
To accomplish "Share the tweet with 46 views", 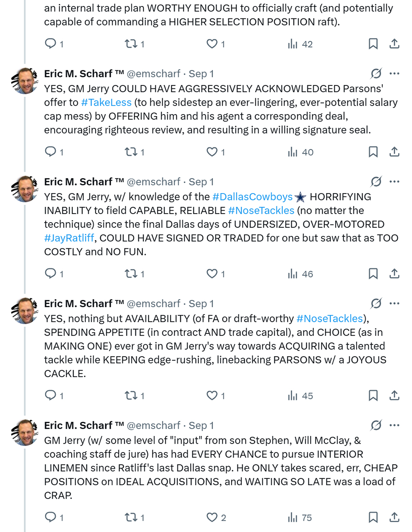I will [x=394, y=274].
